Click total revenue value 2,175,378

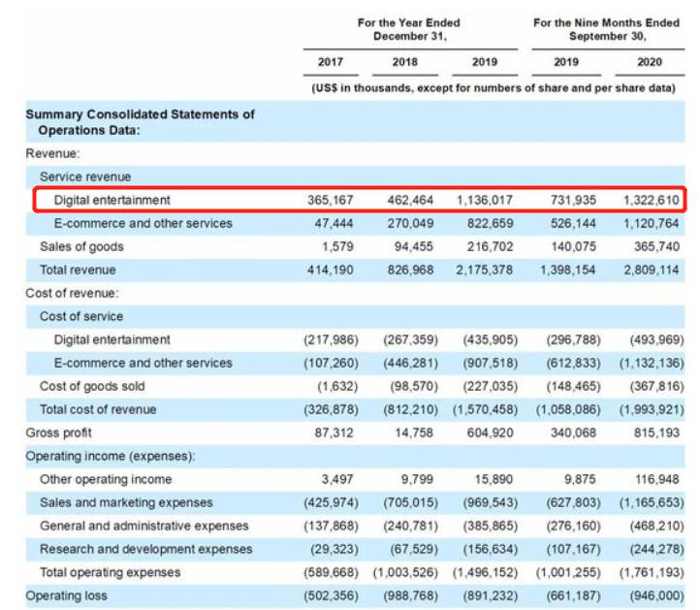point(485,270)
